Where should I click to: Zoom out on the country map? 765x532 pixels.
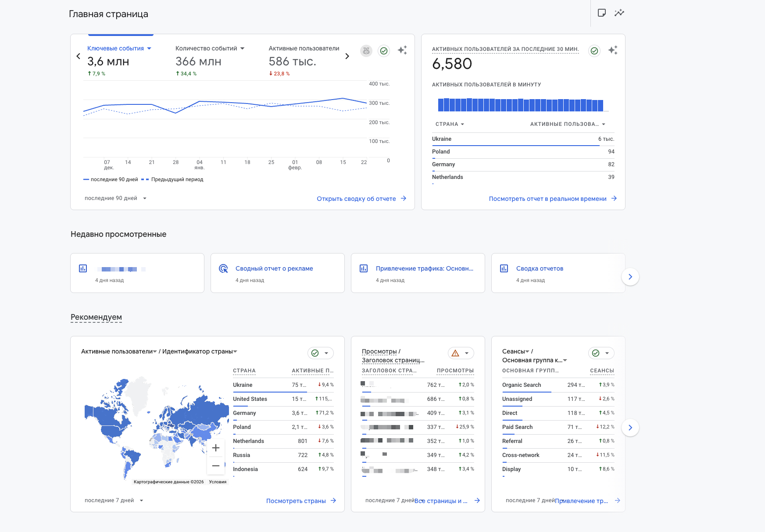pos(216,466)
